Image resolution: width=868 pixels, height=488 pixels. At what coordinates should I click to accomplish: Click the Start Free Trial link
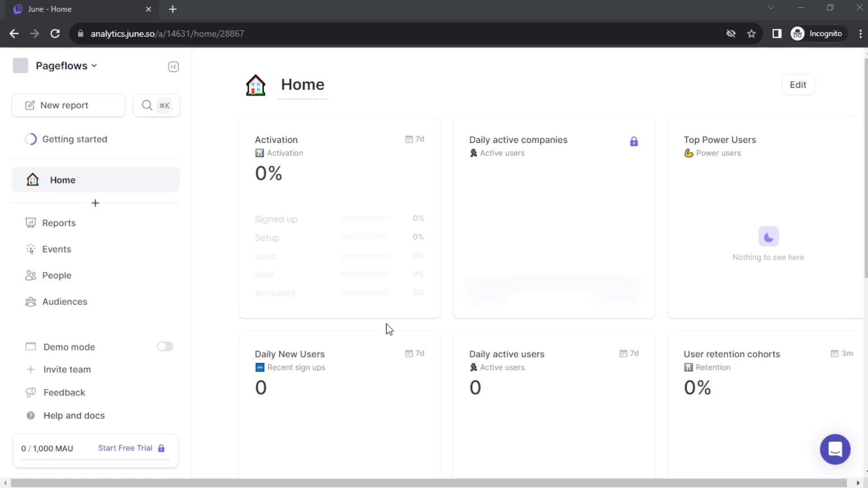tap(125, 448)
